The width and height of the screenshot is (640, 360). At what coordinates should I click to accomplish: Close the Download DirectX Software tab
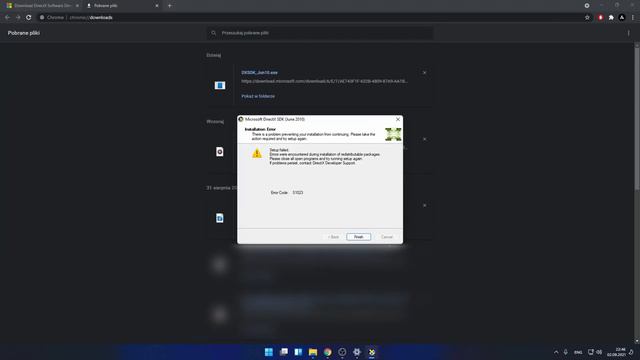click(x=77, y=6)
